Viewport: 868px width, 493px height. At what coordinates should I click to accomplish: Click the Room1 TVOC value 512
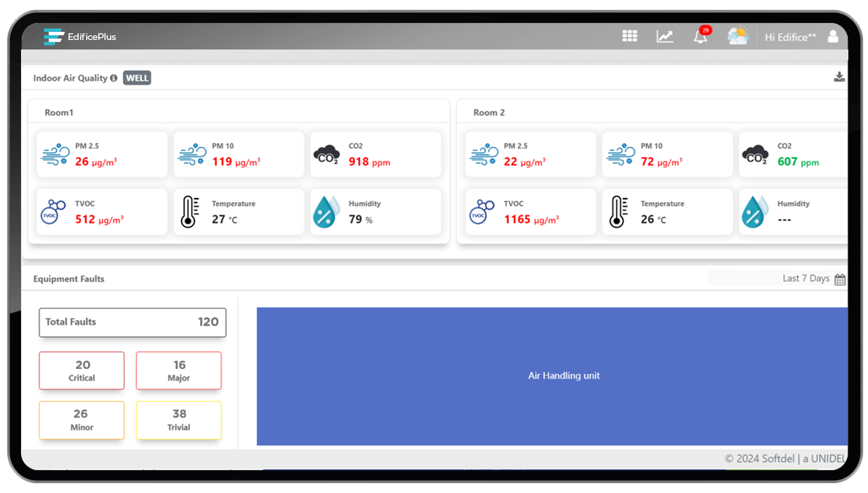pos(85,220)
